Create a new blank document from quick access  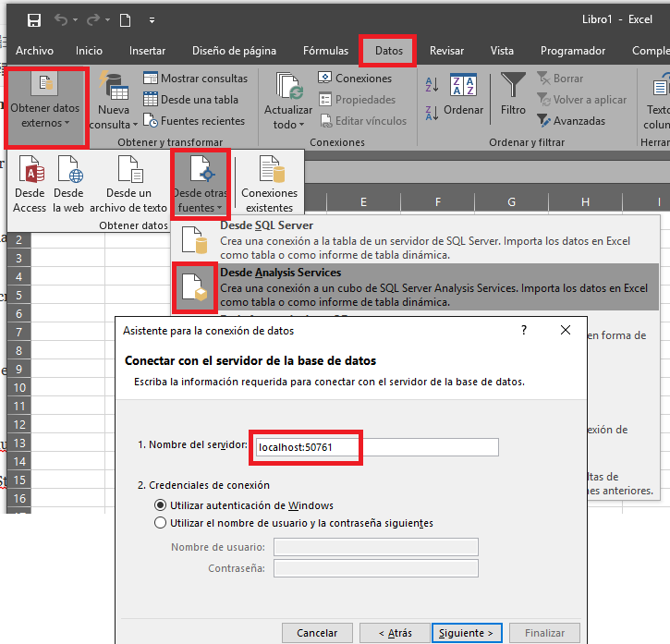[125, 20]
